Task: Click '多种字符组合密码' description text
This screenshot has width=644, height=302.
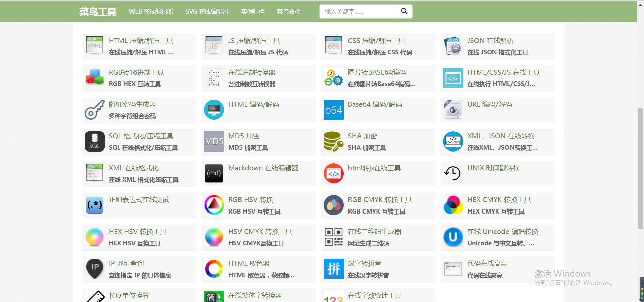Action: [x=132, y=116]
